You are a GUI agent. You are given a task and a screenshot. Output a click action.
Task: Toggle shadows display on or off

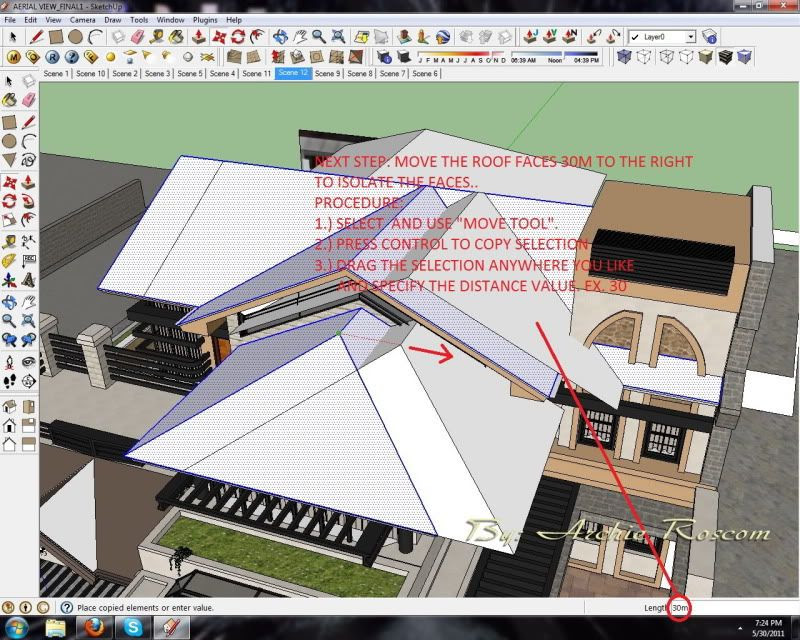(404, 57)
